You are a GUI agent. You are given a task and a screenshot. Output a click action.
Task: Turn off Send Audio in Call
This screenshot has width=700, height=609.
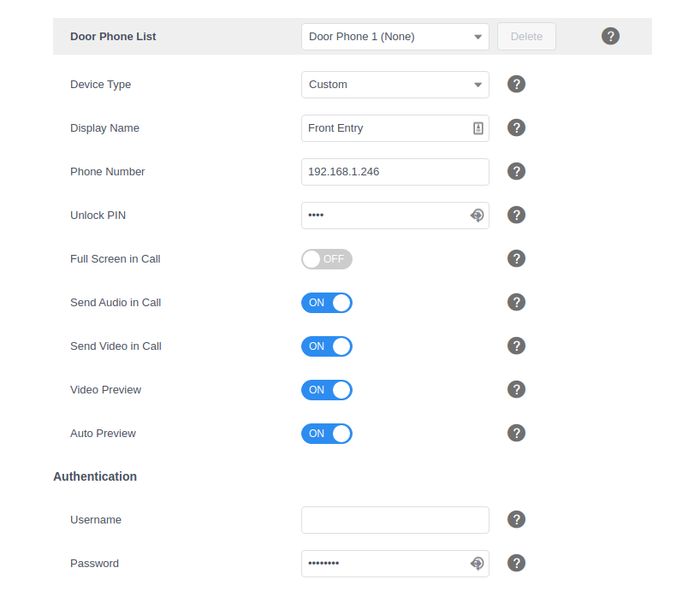click(326, 303)
